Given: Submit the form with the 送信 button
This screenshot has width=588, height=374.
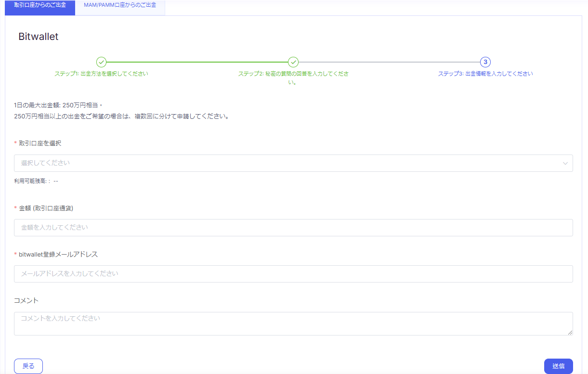Looking at the screenshot, I should click(x=558, y=366).
